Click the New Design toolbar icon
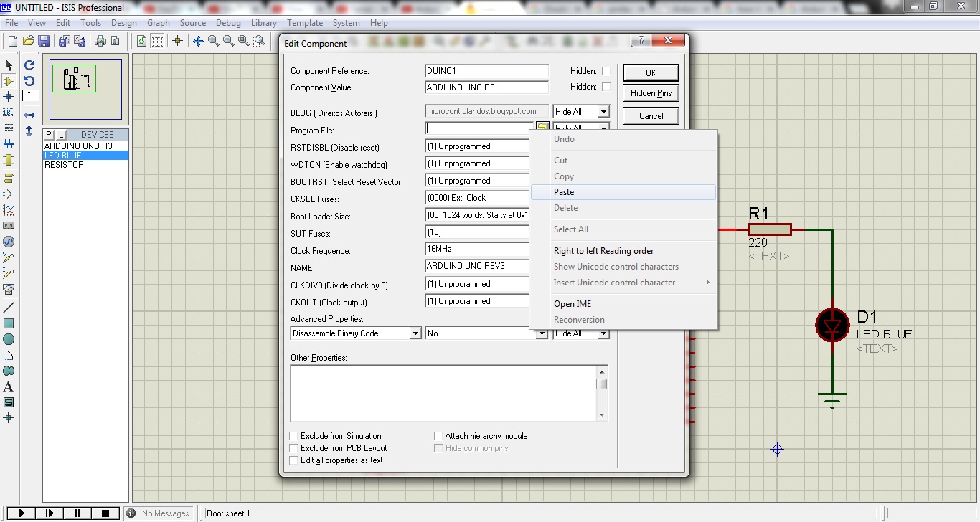This screenshot has height=522, width=980. click(12, 41)
